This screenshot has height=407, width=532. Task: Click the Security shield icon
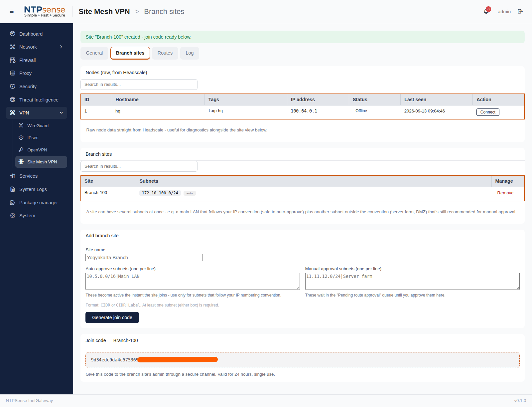pyautogui.click(x=13, y=87)
